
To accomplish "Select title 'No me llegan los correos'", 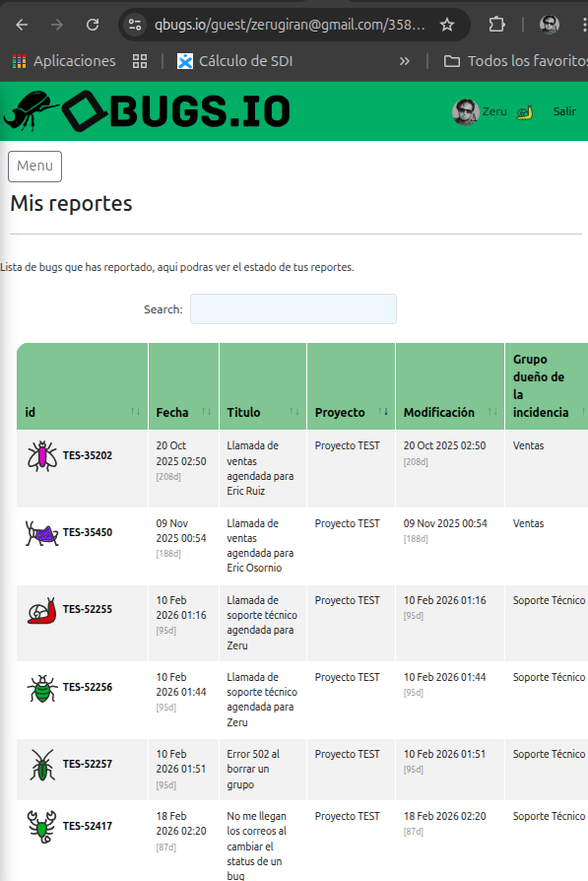I will click(x=257, y=847).
